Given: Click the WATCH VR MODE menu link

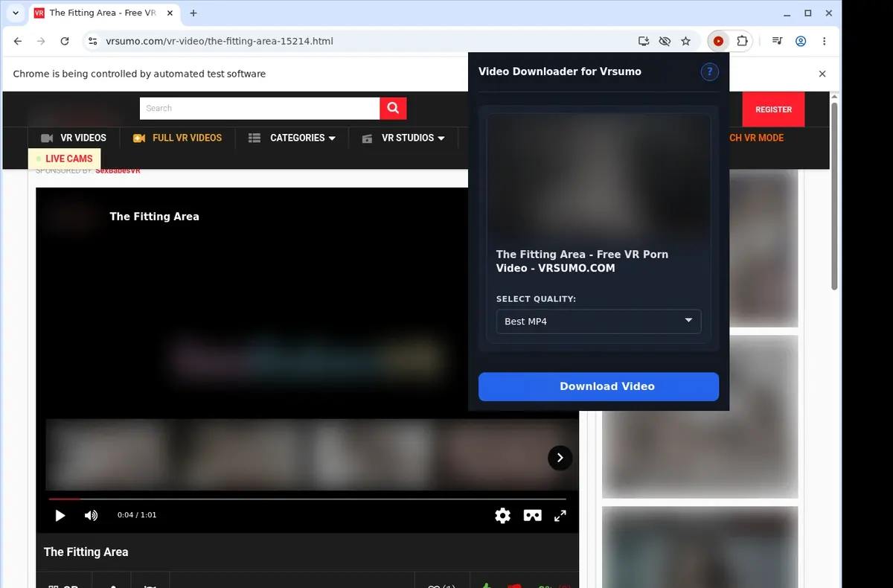Looking at the screenshot, I should [x=756, y=138].
